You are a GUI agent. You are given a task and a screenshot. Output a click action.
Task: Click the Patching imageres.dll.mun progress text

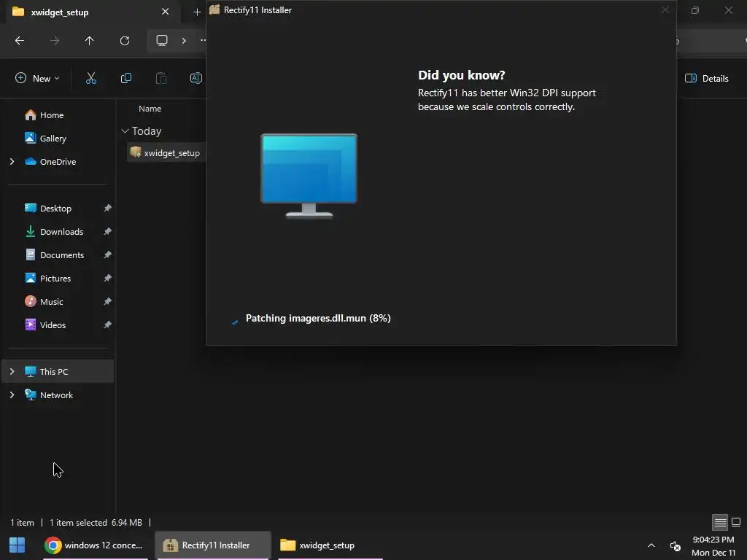[x=318, y=319]
